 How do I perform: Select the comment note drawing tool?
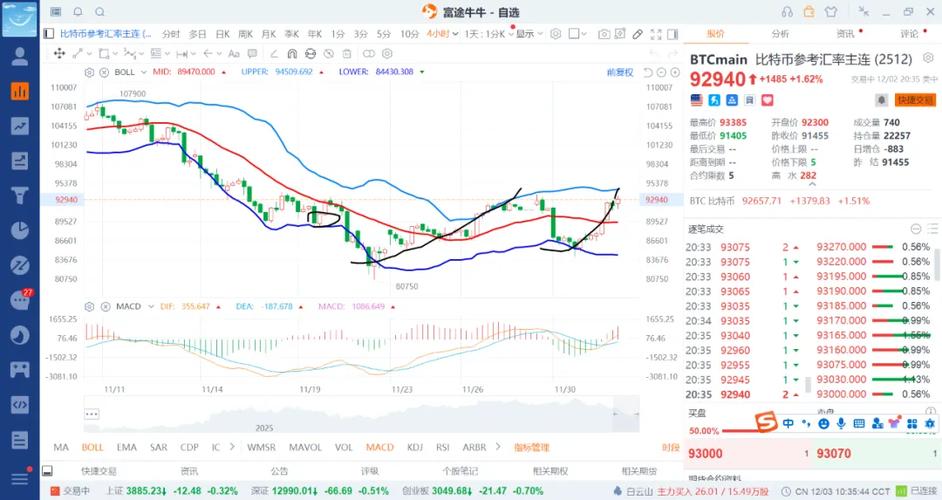click(x=252, y=53)
